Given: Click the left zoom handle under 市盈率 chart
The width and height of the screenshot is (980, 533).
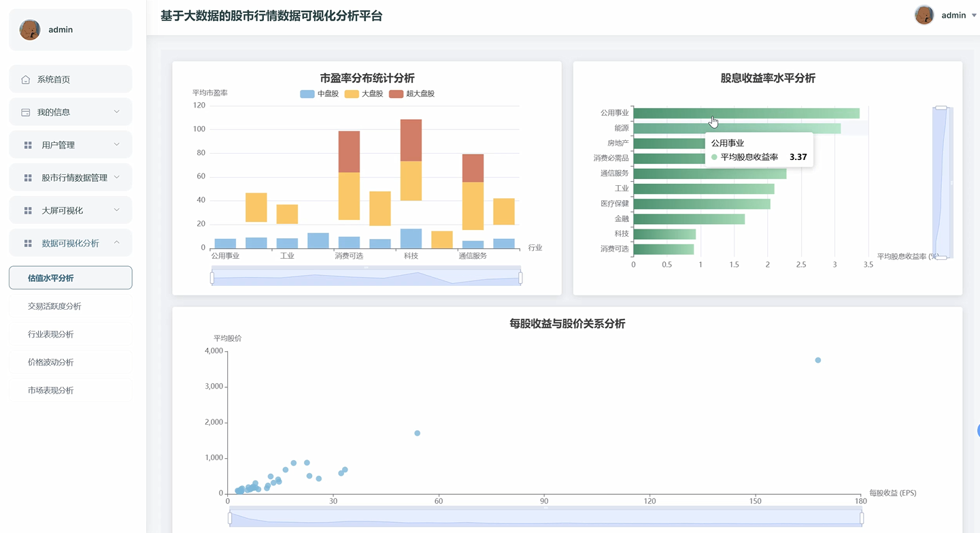Looking at the screenshot, I should (x=212, y=278).
